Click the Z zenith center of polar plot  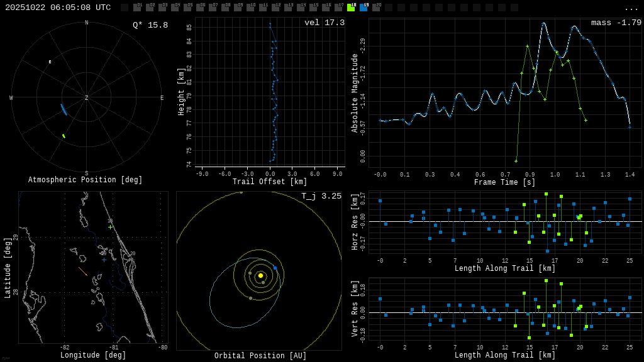87,98
